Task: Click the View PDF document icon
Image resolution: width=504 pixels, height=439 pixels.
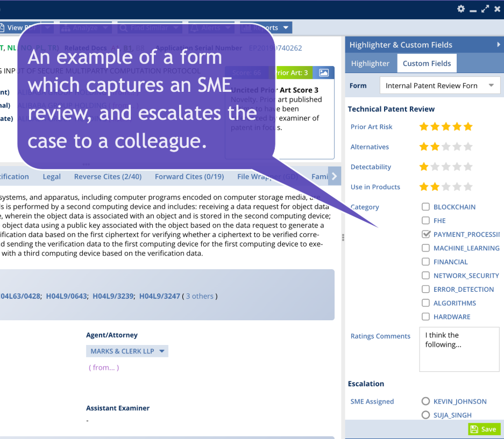Action: click(x=2, y=28)
